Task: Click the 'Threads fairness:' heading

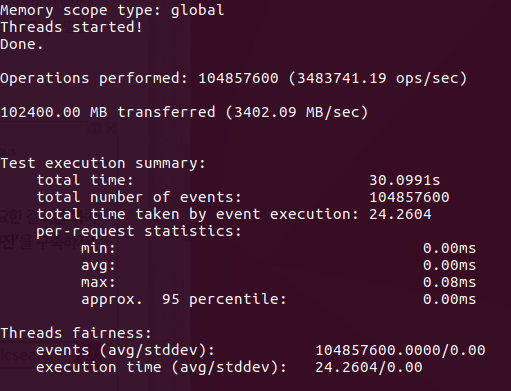Action: (76, 333)
